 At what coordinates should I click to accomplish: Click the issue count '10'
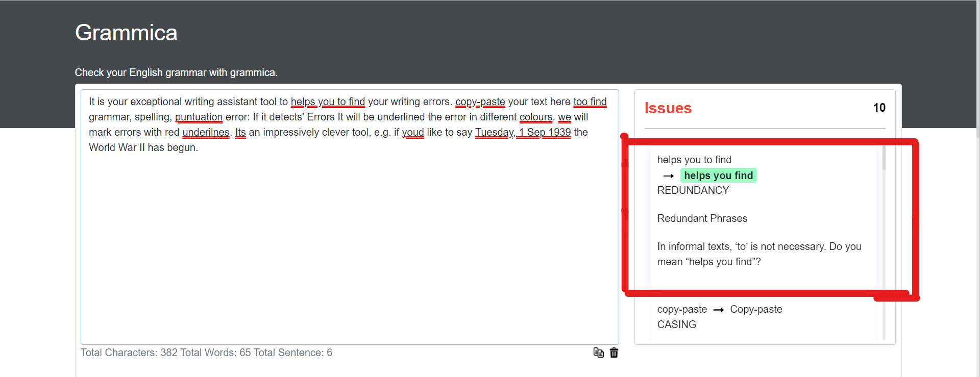coord(879,108)
